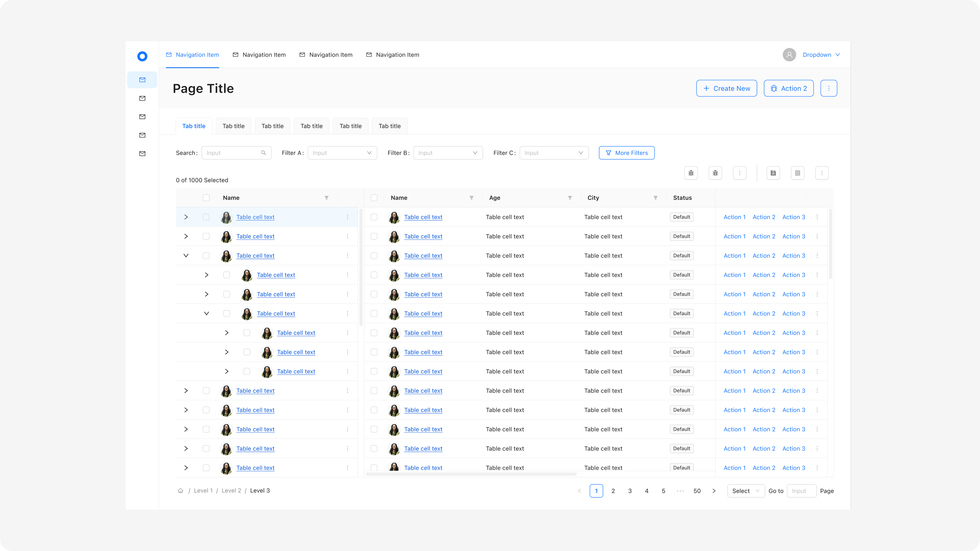Screen dimensions: 980x551
Task: Click the magnifier icon in the Search field
Action: click(x=264, y=153)
